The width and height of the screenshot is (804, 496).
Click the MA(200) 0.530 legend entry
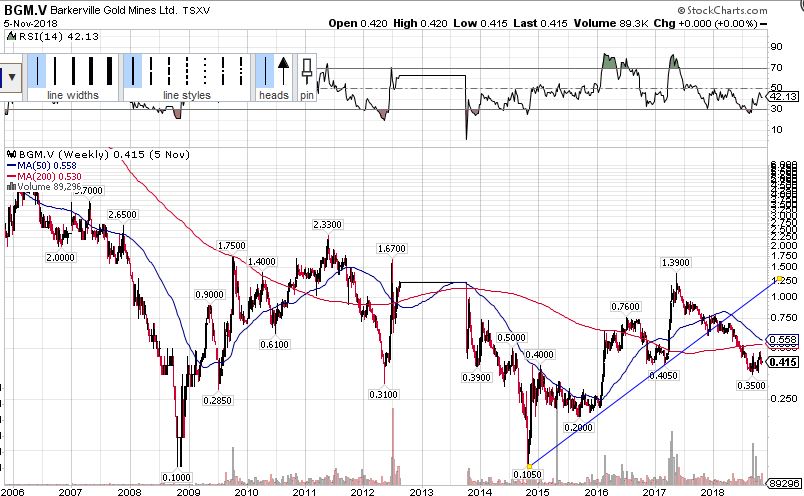[x=44, y=176]
